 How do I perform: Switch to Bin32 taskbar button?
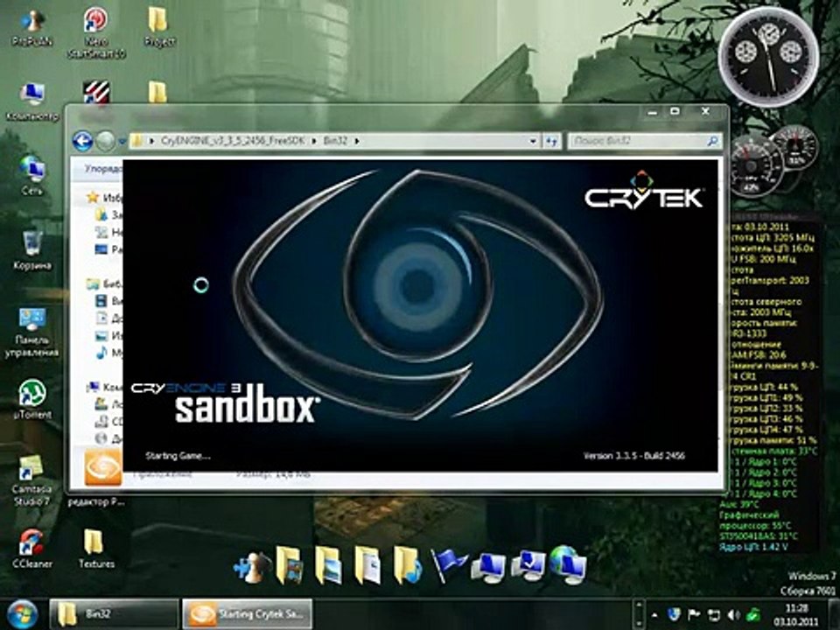tap(114, 614)
